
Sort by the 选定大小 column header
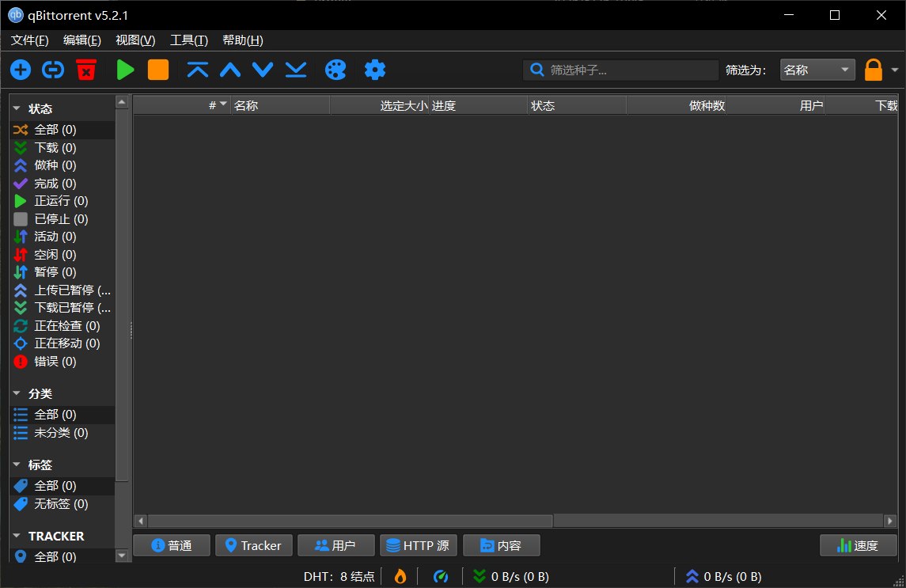(379, 105)
